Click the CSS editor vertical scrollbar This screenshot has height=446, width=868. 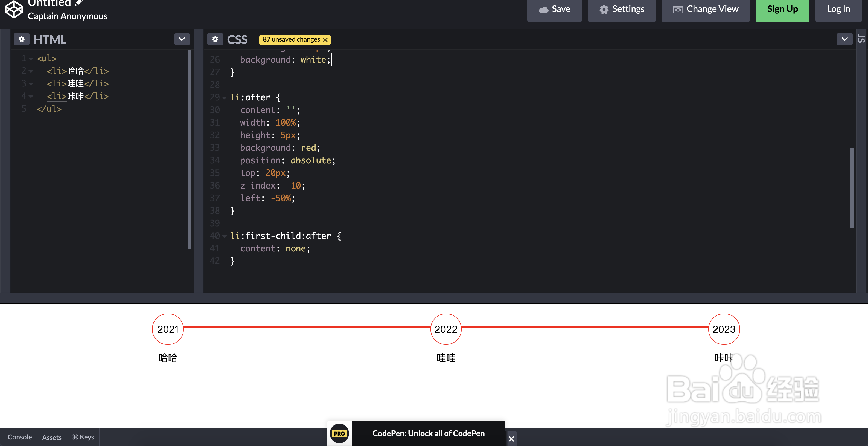pos(852,187)
